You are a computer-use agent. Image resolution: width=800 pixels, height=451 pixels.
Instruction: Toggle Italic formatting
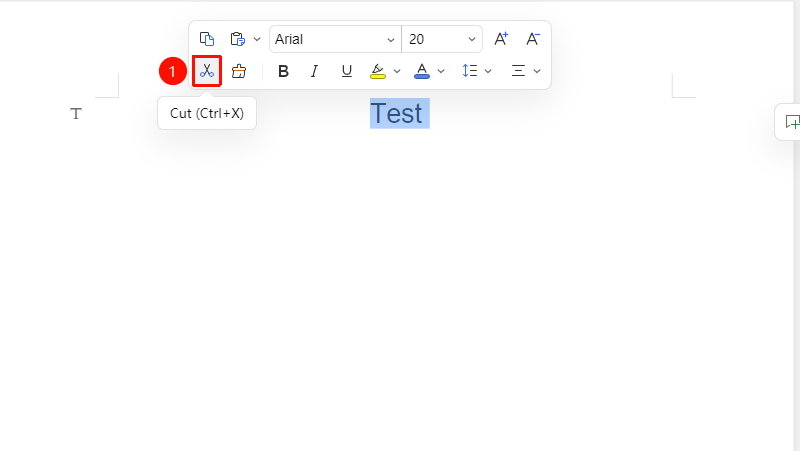click(x=314, y=71)
